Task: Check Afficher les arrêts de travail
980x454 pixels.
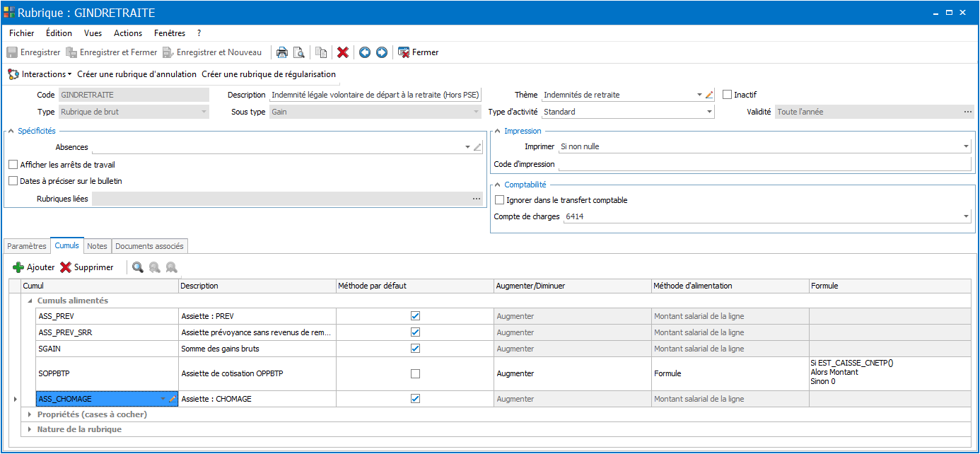Action: coord(13,165)
